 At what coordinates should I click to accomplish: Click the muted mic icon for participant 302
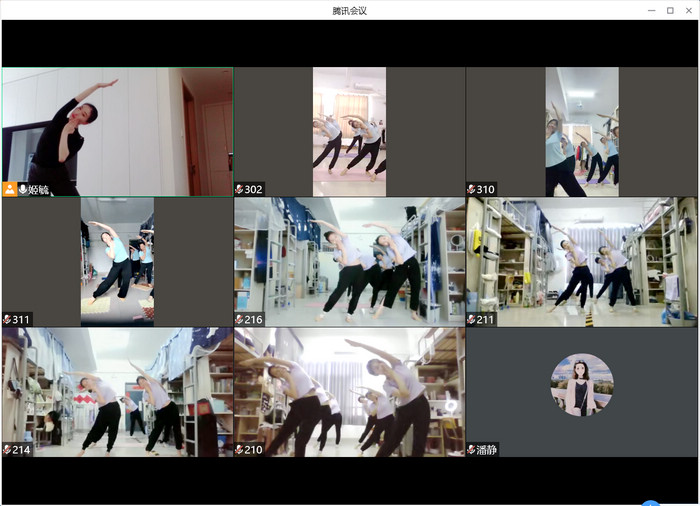240,189
